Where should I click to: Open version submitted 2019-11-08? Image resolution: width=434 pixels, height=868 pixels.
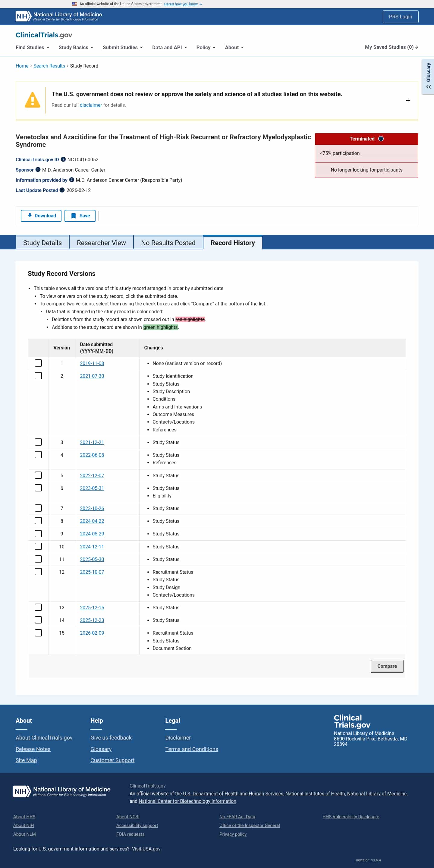pyautogui.click(x=92, y=363)
